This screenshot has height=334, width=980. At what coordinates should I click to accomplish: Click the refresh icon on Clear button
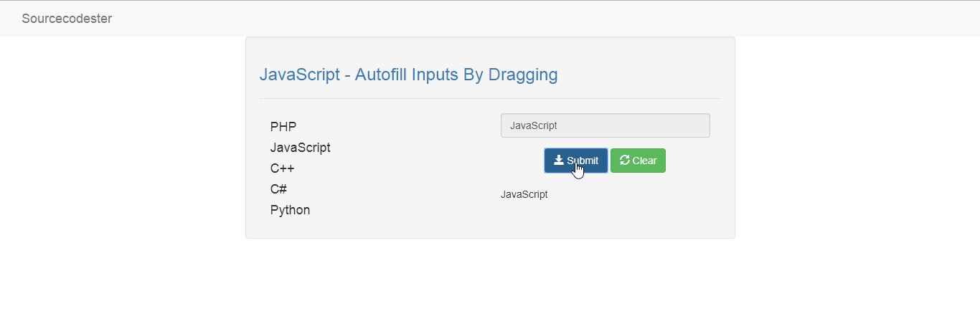(x=625, y=160)
